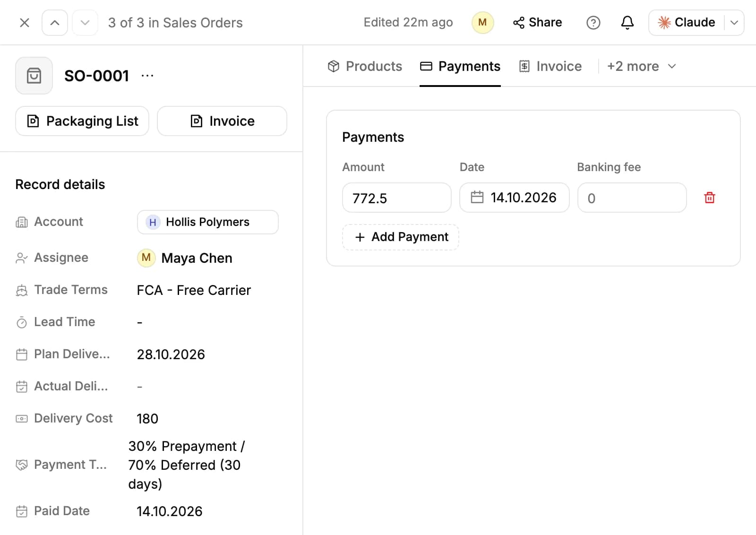Click the Plan Delivery date 28.10.2026
This screenshot has width=756, height=535.
(x=171, y=354)
